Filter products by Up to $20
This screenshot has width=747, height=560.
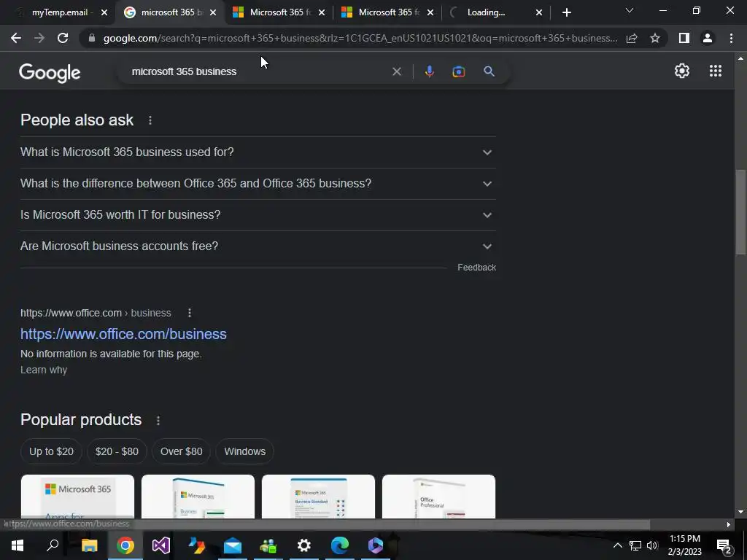52,451
